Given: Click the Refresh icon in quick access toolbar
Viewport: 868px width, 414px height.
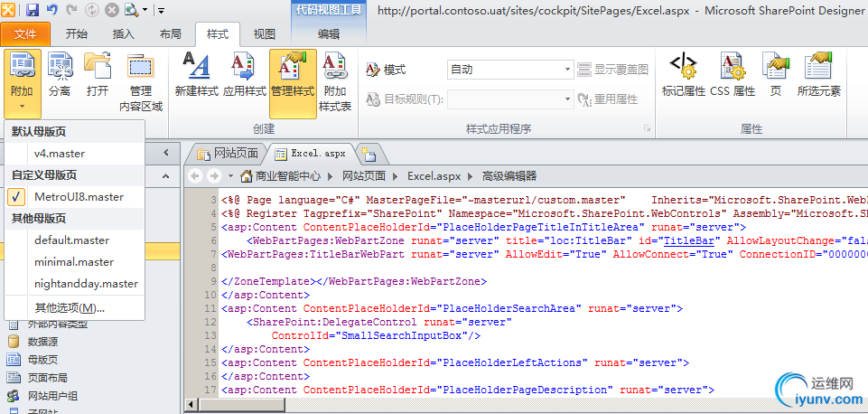Looking at the screenshot, I should 91,9.
